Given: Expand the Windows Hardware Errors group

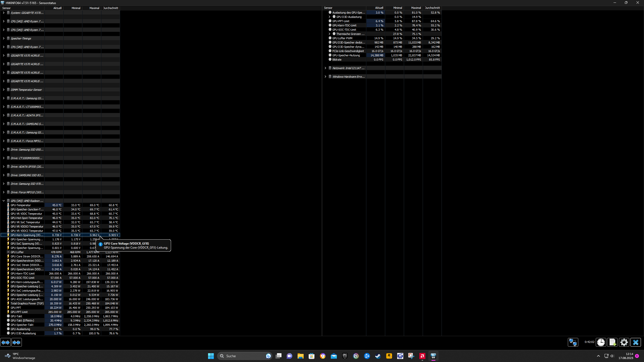Looking at the screenshot, I should click(x=325, y=77).
